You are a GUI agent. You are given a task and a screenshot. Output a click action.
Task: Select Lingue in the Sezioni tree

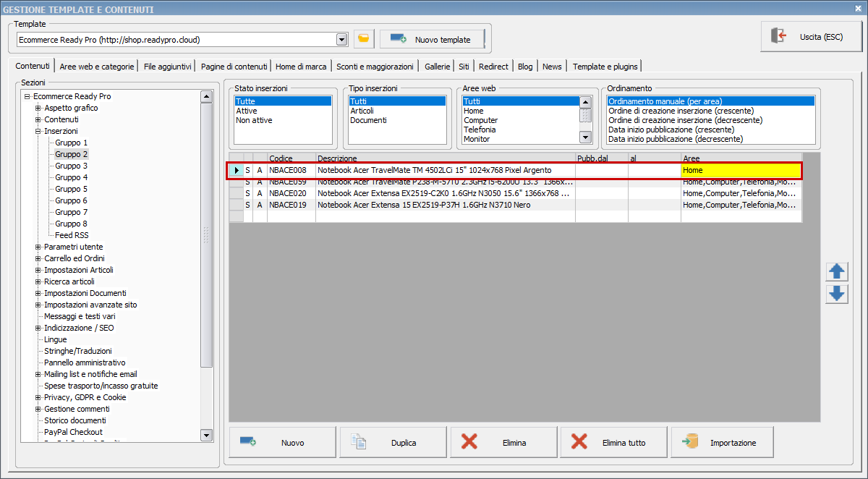(55, 339)
